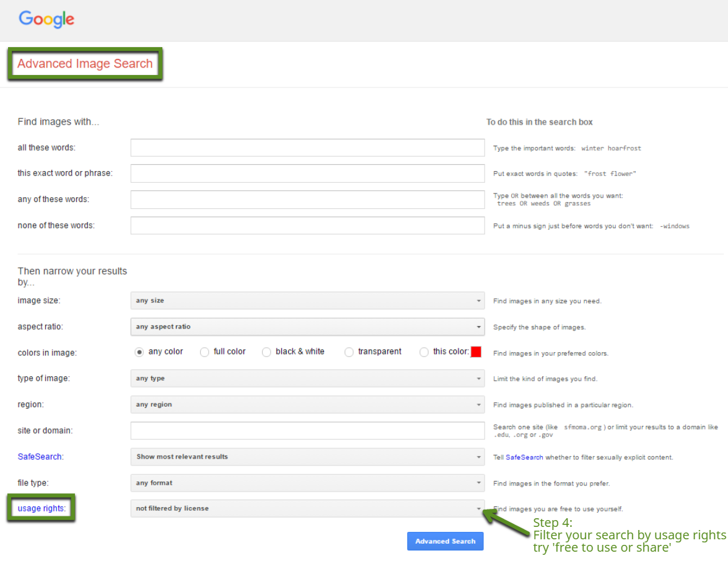The width and height of the screenshot is (728, 561).
Task: Select the 'this color' radio button
Action: coord(424,352)
